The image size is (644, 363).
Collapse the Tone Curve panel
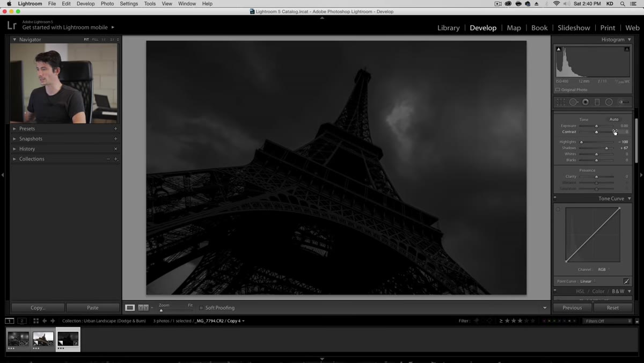[x=630, y=199]
